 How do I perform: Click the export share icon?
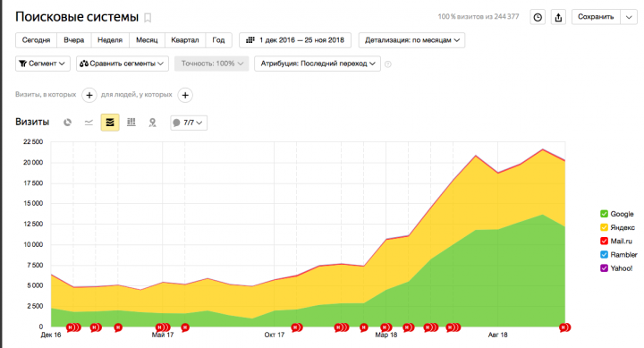coord(558,17)
